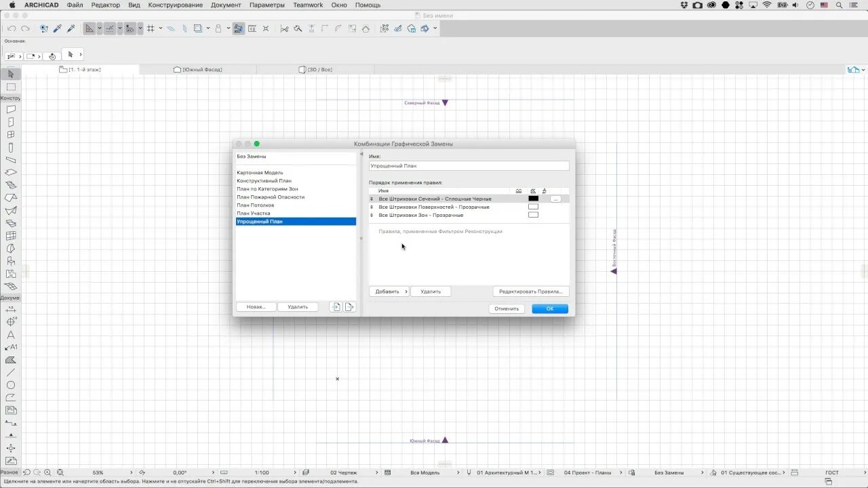Click the macOS Spotlight search icon
The image size is (868, 488).
(839, 5)
